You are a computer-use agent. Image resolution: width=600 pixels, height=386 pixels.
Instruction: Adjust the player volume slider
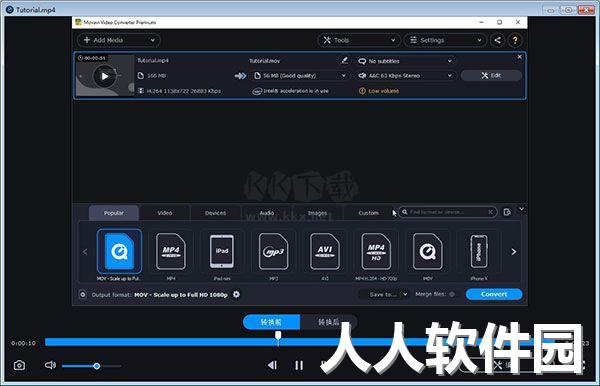(x=92, y=366)
